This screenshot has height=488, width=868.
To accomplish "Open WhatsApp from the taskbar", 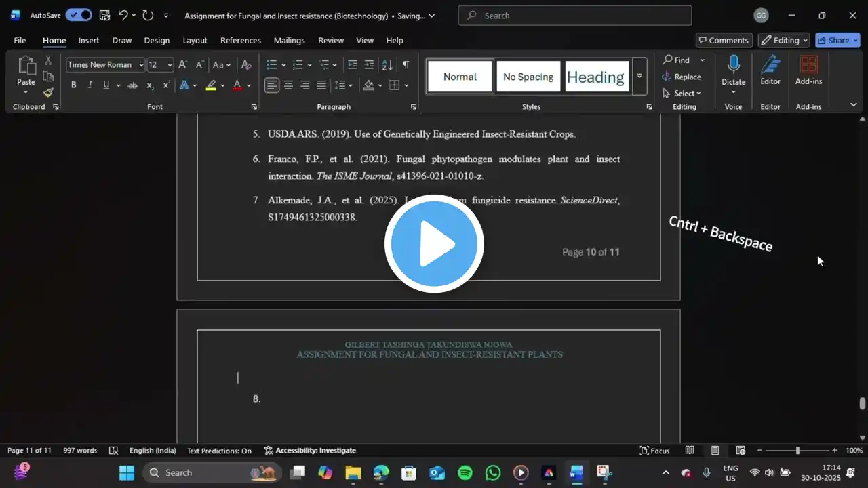I will 493,472.
